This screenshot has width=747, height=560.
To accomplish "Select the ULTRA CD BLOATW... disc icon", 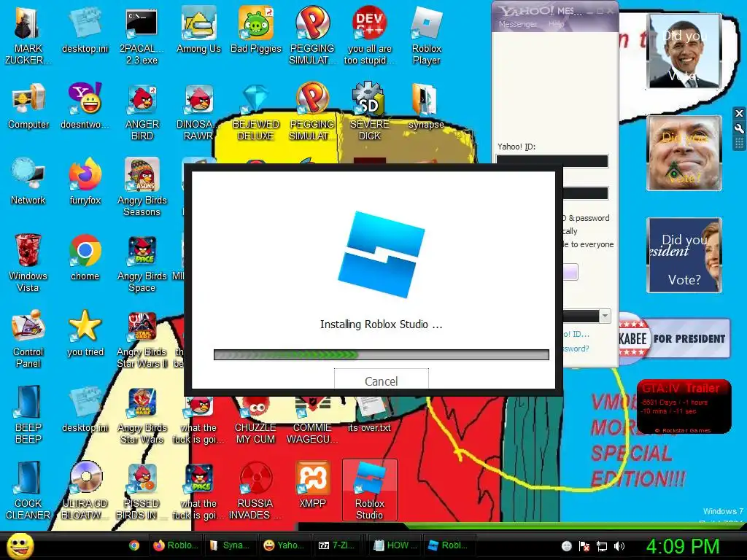I will pyautogui.click(x=85, y=491).
